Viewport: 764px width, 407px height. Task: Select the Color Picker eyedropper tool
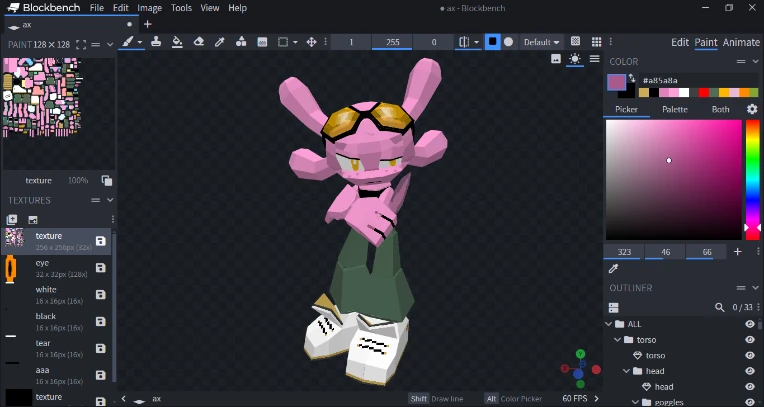coord(220,42)
